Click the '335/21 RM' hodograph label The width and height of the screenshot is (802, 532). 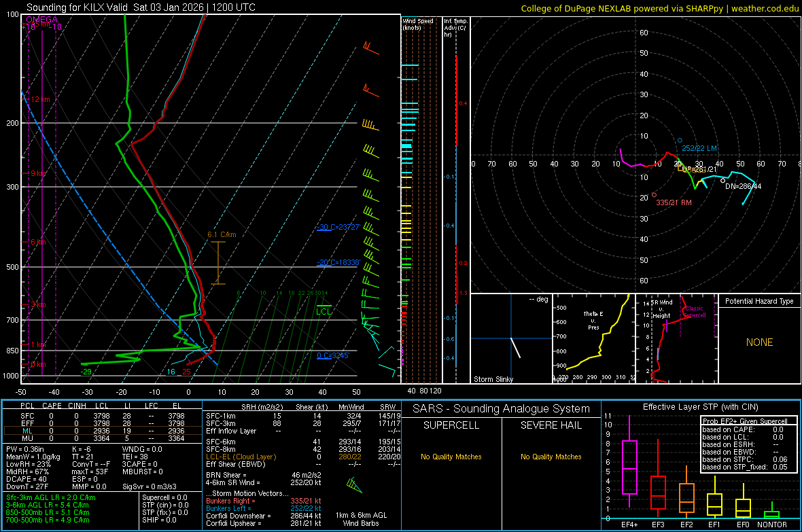[674, 202]
